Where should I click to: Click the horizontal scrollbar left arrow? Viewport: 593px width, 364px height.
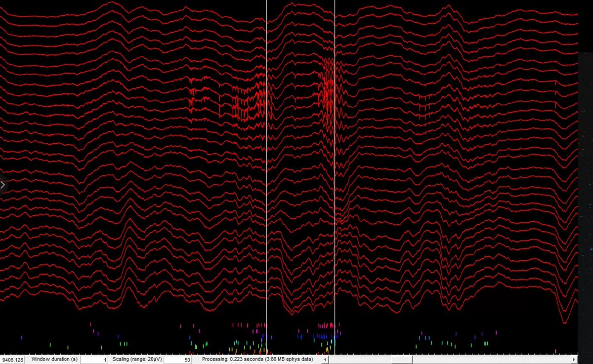(x=325, y=360)
